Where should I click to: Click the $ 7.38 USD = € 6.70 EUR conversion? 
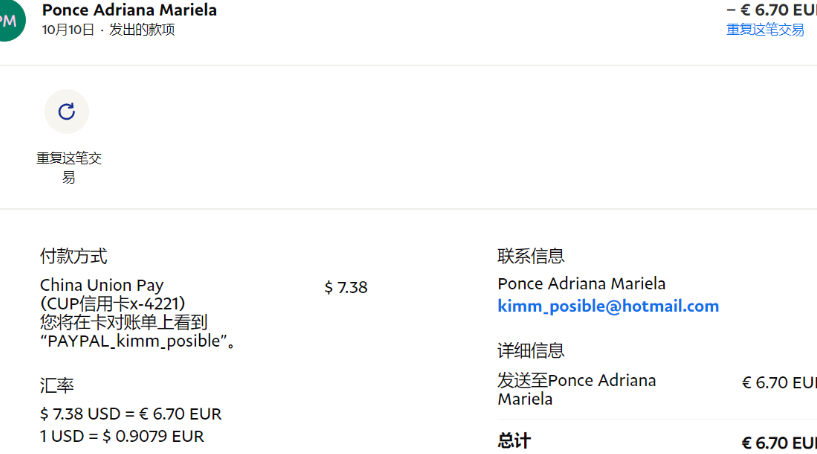[x=131, y=414]
